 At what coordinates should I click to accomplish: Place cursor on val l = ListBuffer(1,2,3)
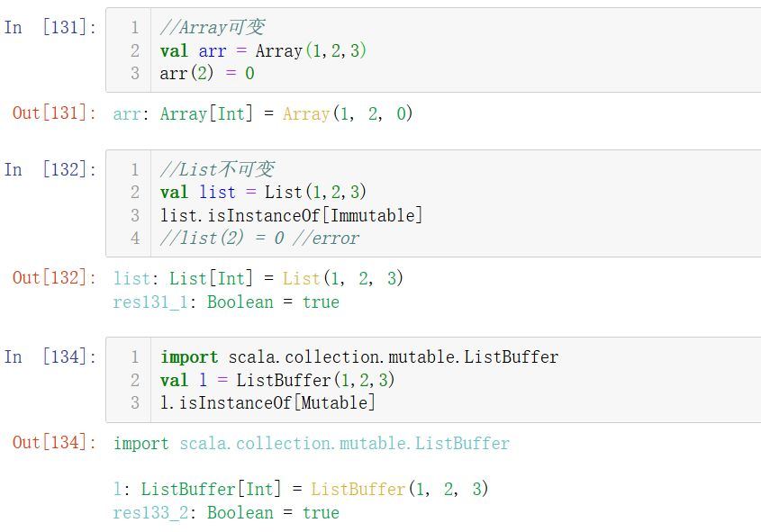click(x=277, y=380)
